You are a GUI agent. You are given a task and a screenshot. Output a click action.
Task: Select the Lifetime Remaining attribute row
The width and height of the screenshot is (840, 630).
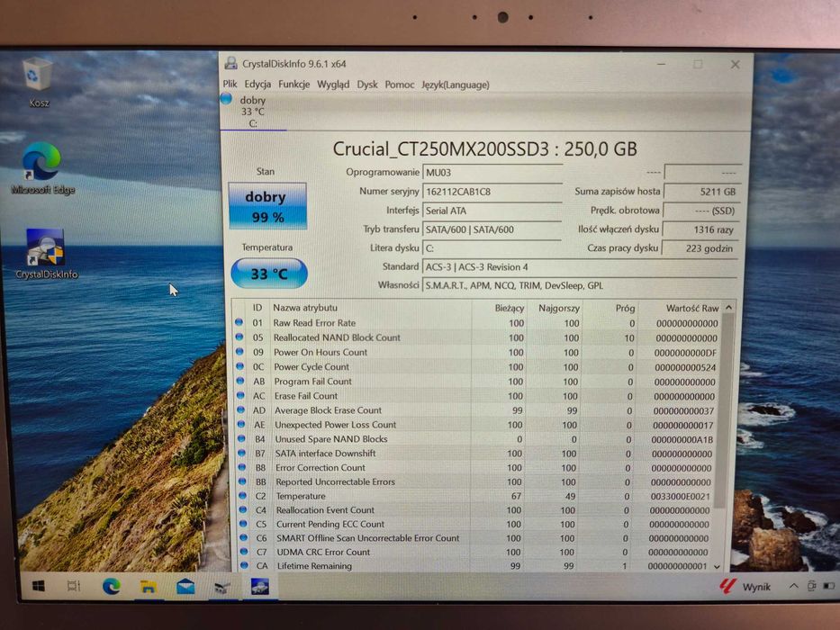pos(475,566)
